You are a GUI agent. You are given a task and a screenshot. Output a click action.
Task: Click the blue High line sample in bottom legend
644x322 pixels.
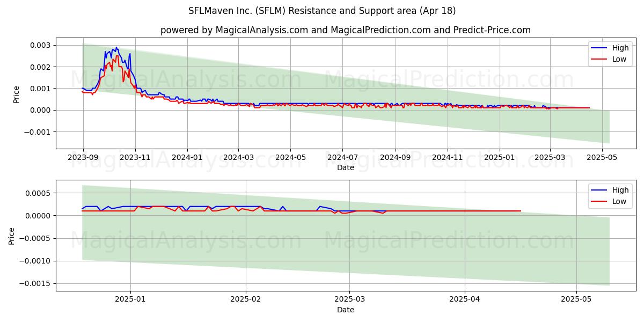[599, 191]
